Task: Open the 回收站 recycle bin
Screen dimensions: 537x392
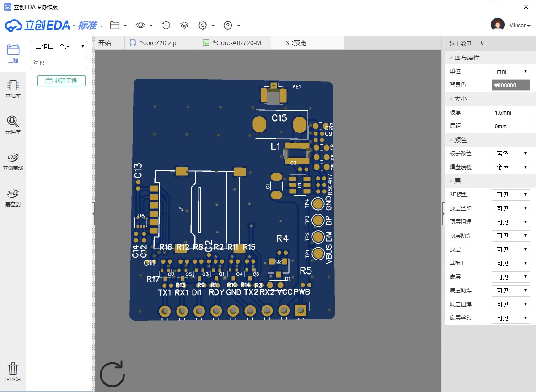Action: pos(13,372)
